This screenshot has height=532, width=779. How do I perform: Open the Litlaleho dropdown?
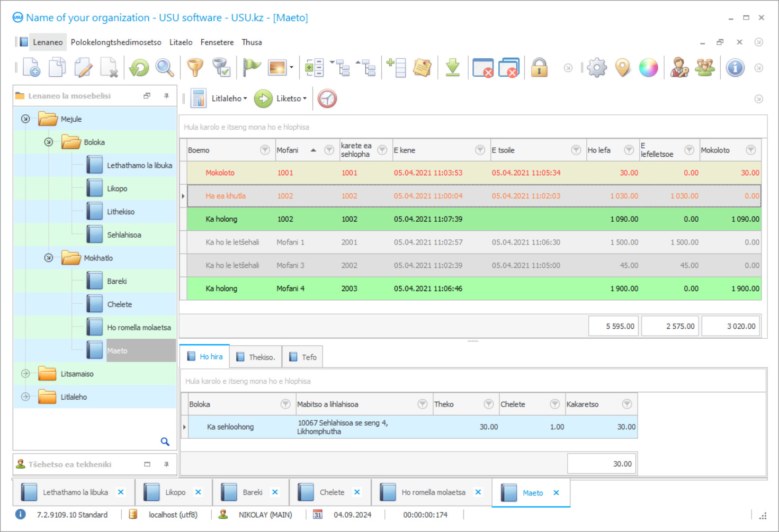pos(229,98)
